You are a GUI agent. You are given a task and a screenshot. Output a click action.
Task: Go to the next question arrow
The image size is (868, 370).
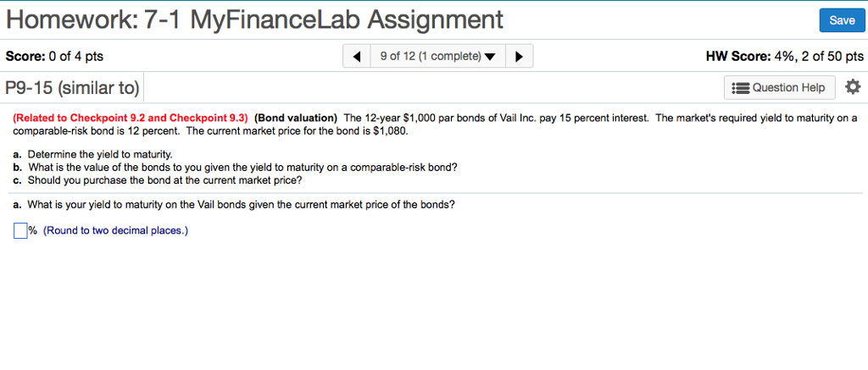(519, 57)
